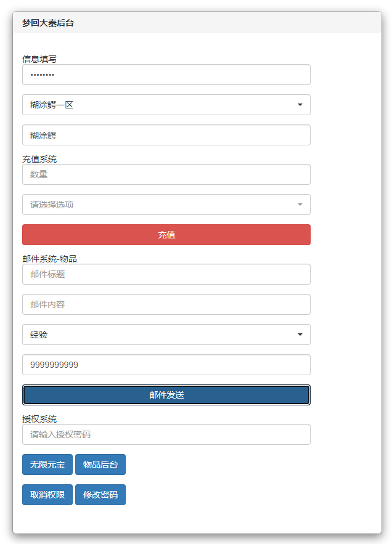Open the 糊涂鳄一区 server dropdown
Image resolution: width=392 pixels, height=544 pixels.
[166, 105]
